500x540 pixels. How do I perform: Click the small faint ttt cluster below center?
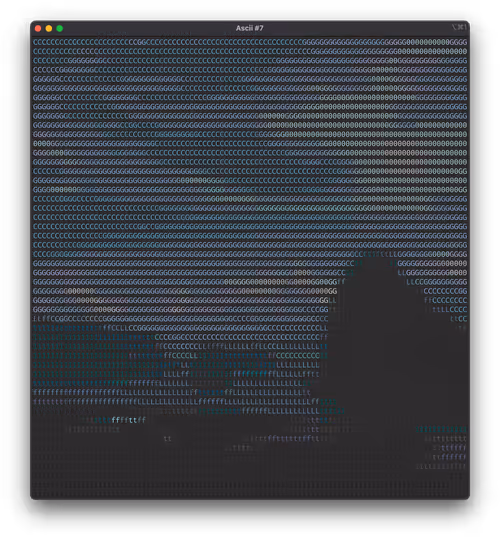click(240, 448)
